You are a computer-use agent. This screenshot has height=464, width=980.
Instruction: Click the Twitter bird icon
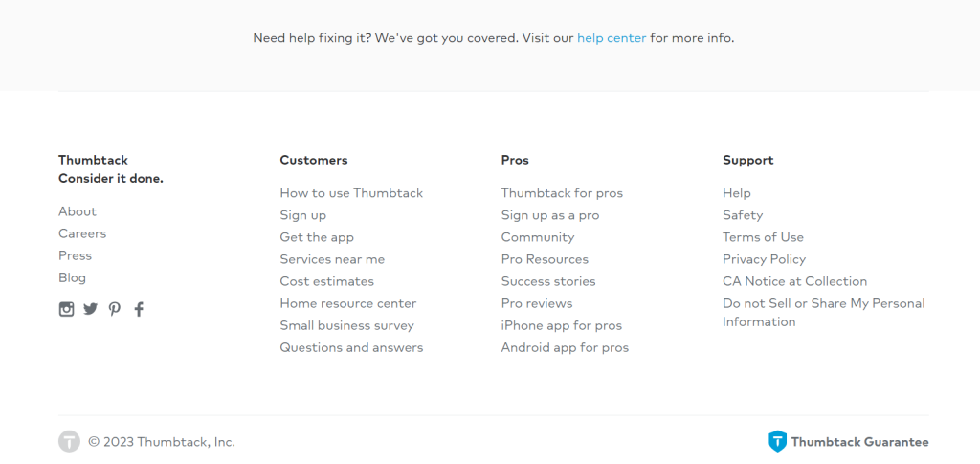(90, 309)
